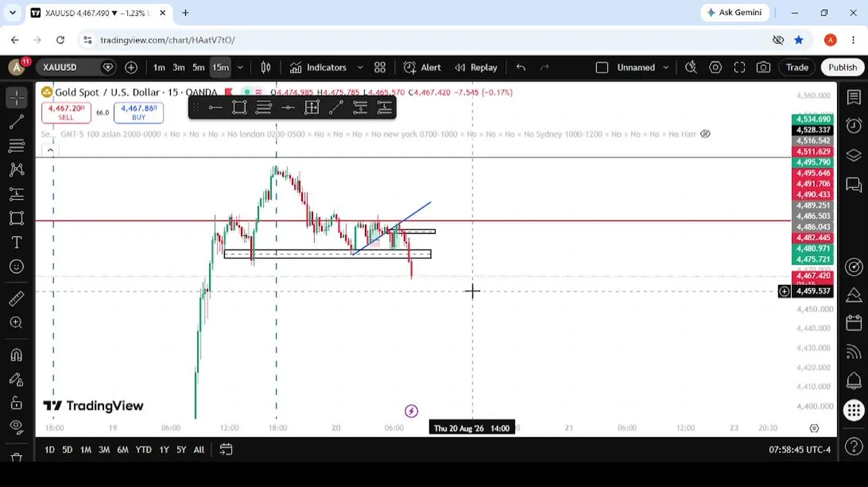Expand the timeframe interval dropdown

tap(240, 67)
